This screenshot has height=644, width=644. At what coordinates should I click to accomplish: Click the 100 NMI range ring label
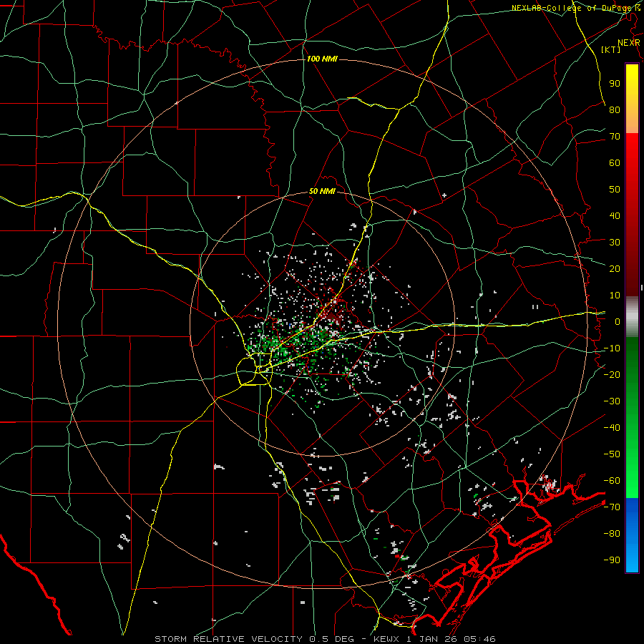322,59
